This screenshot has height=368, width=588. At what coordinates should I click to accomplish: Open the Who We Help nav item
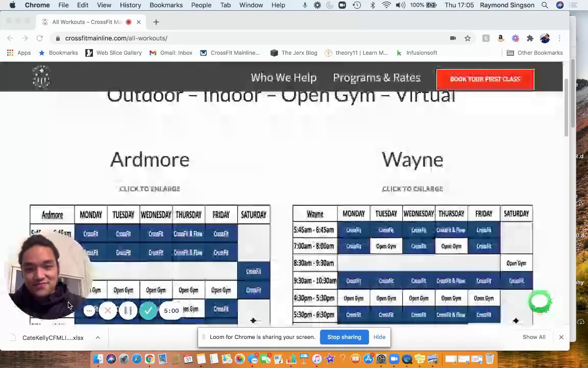(283, 78)
